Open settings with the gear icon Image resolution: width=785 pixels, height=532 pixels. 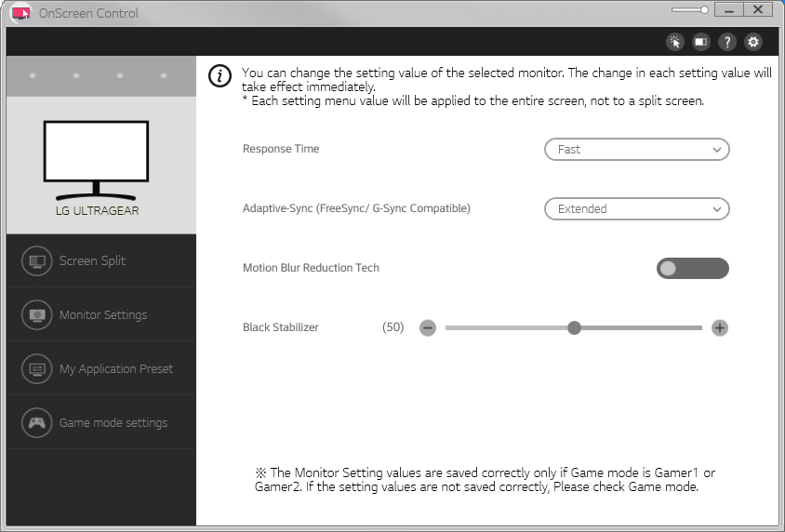pos(753,42)
